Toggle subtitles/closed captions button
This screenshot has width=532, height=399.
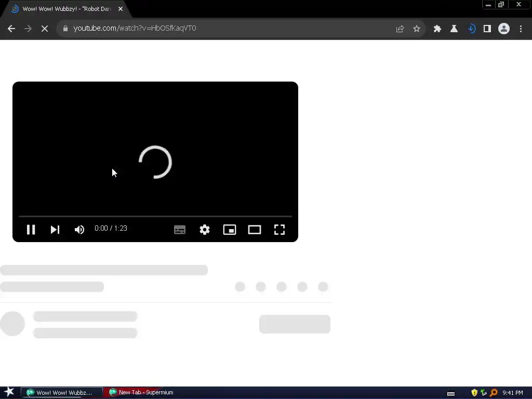point(179,230)
